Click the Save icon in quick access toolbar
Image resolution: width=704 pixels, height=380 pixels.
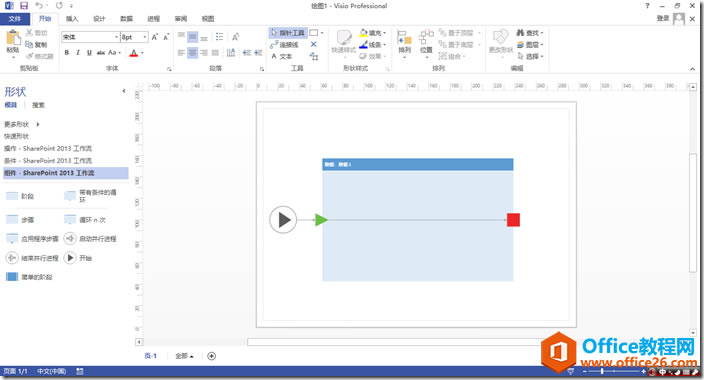click(24, 5)
